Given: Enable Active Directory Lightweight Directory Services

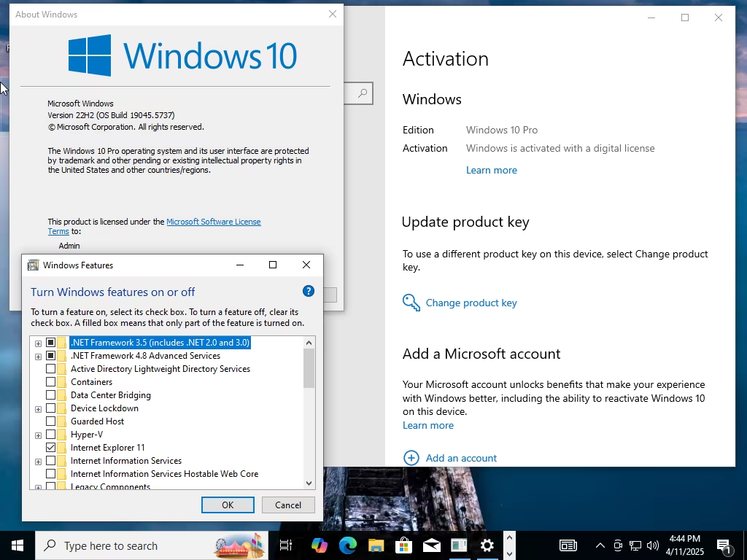Looking at the screenshot, I should 50,368.
